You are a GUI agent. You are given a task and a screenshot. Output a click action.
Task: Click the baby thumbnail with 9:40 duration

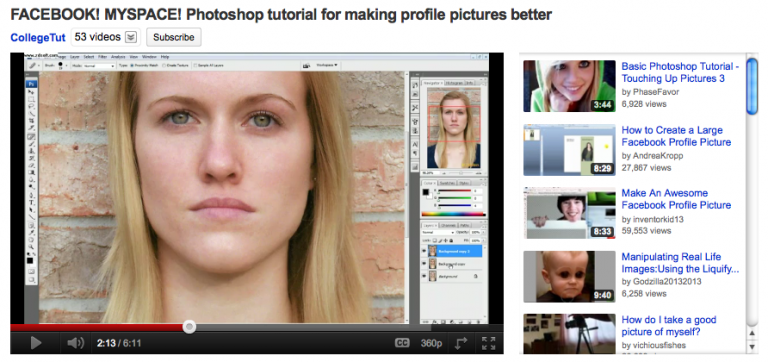(569, 277)
